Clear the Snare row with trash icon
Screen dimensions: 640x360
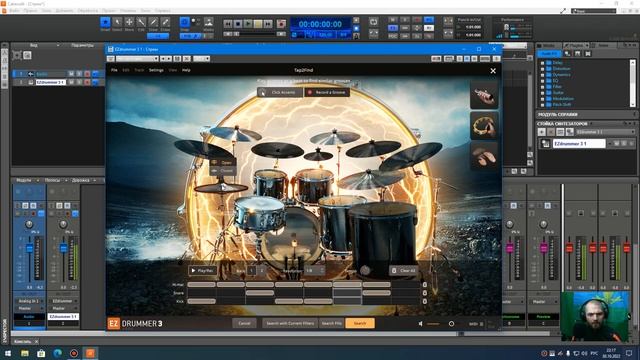[424, 293]
